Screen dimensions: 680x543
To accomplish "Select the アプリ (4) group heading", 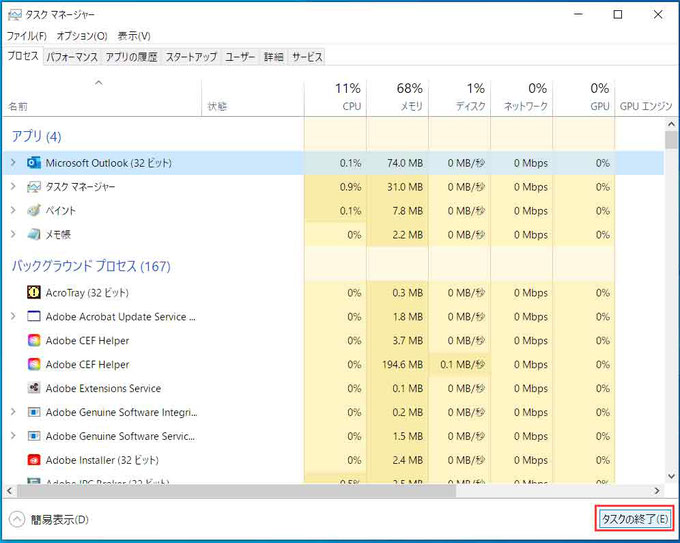I will click(36, 136).
